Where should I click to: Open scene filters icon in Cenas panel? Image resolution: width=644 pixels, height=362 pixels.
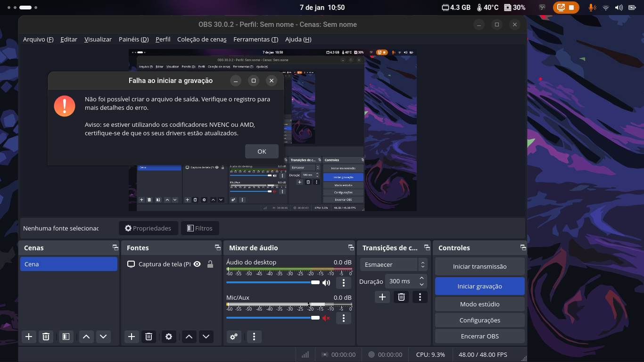[66, 337]
